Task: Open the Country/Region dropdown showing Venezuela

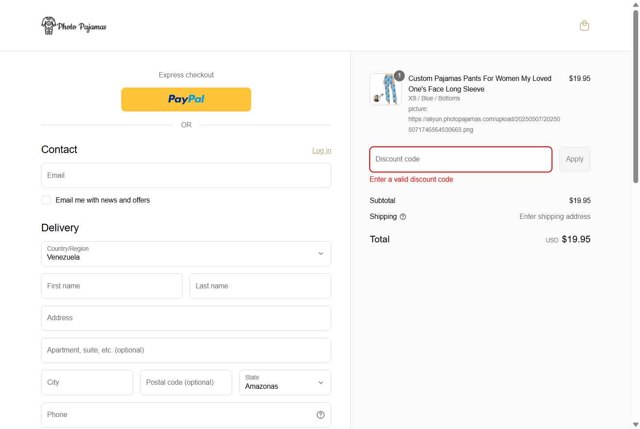Action: point(186,253)
